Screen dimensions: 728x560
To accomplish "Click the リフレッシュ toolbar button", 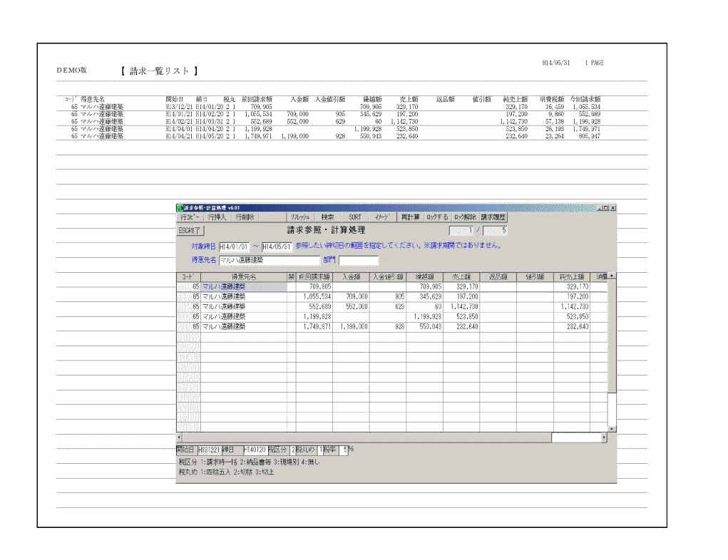I will [300, 217].
